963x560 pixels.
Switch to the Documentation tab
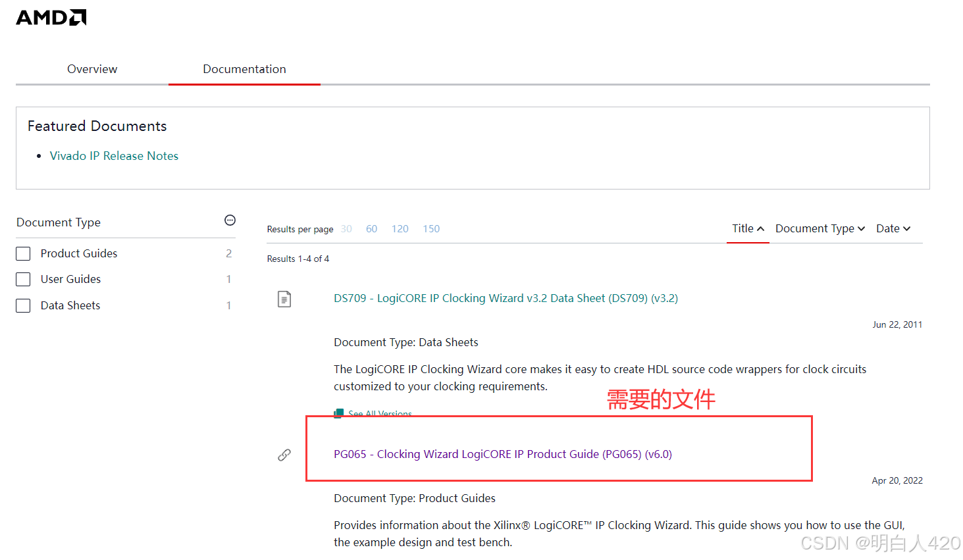point(244,69)
